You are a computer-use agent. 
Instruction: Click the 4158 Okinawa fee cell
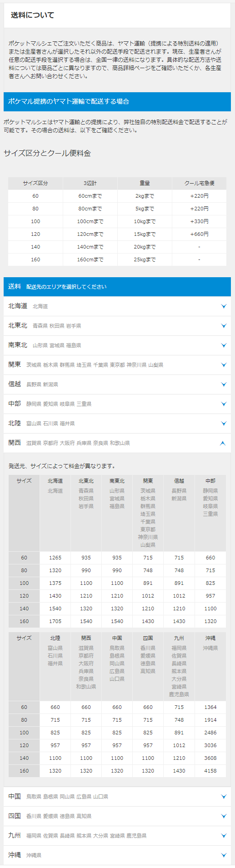tap(210, 771)
